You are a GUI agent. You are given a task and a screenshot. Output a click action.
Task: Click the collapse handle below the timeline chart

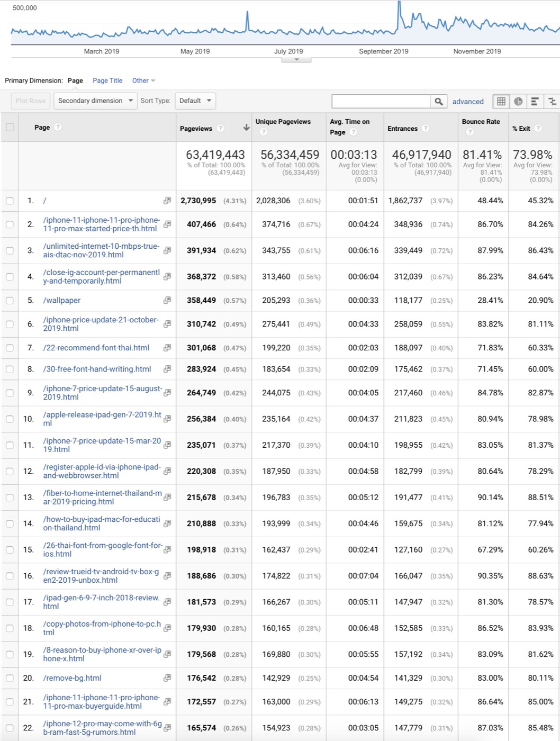296,59
